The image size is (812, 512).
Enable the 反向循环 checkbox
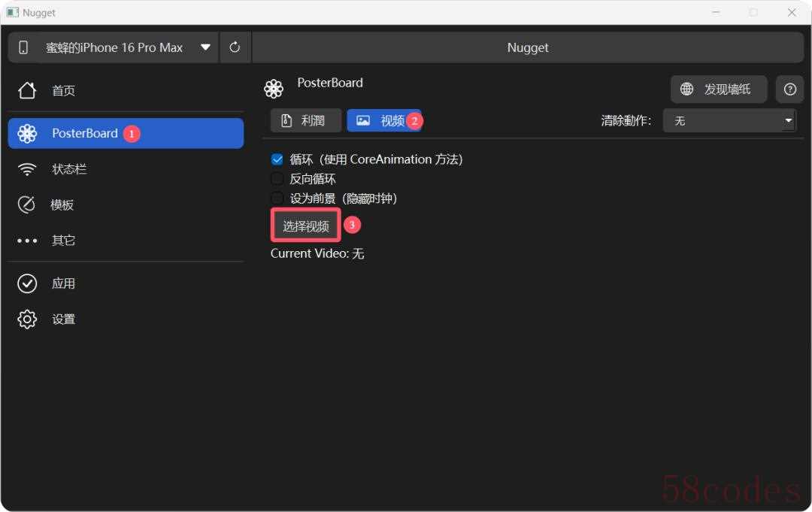pyautogui.click(x=277, y=179)
